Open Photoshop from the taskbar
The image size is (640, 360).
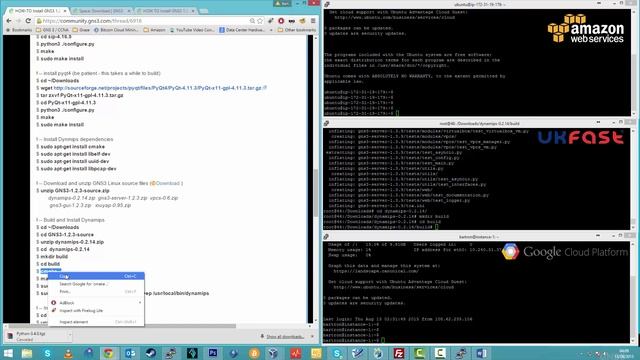(213, 353)
